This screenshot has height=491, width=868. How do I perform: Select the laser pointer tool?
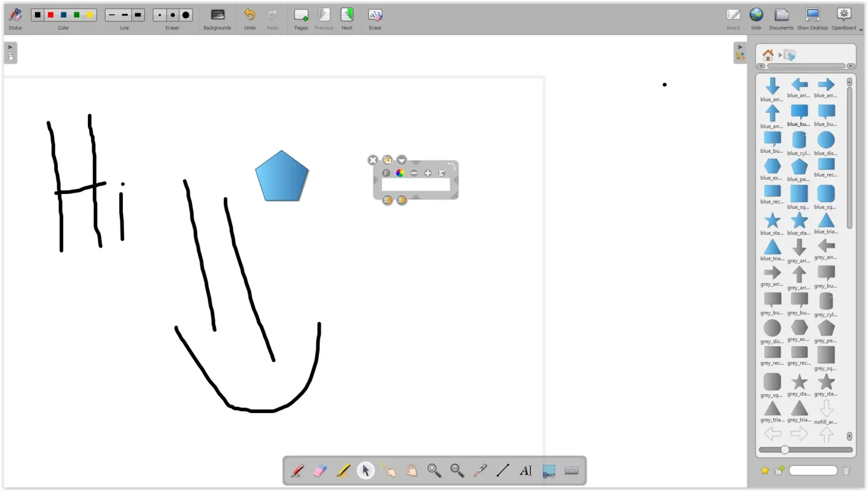coord(480,470)
